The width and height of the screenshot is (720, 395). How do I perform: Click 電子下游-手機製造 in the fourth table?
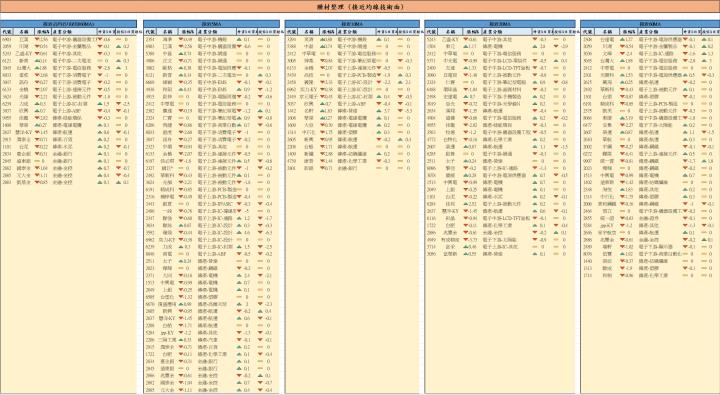coord(501,96)
